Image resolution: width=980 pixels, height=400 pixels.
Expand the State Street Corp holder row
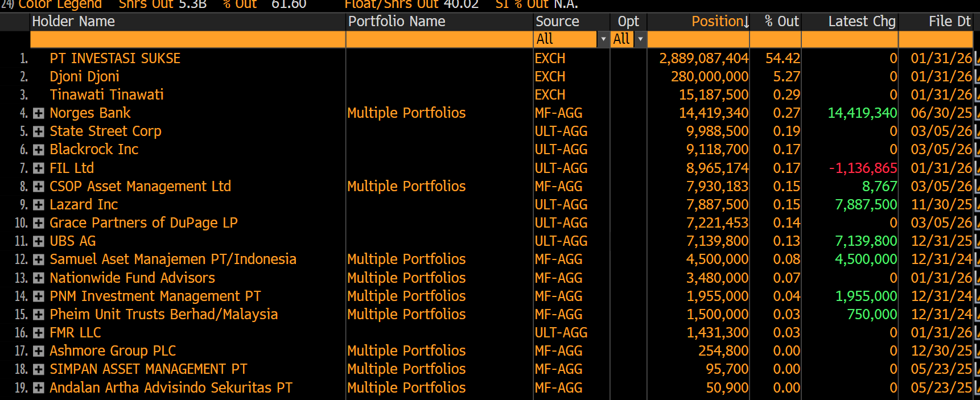click(39, 132)
